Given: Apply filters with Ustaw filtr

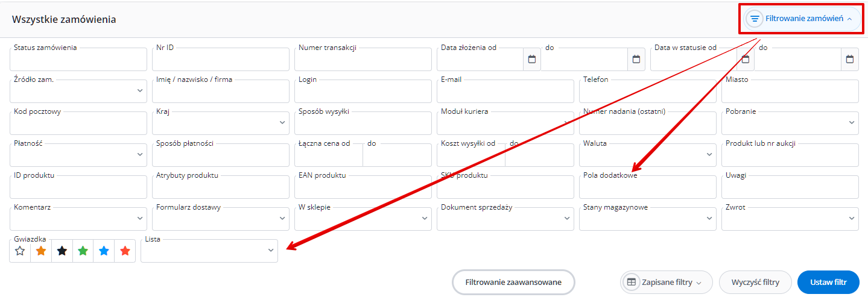Looking at the screenshot, I should pyautogui.click(x=828, y=282).
